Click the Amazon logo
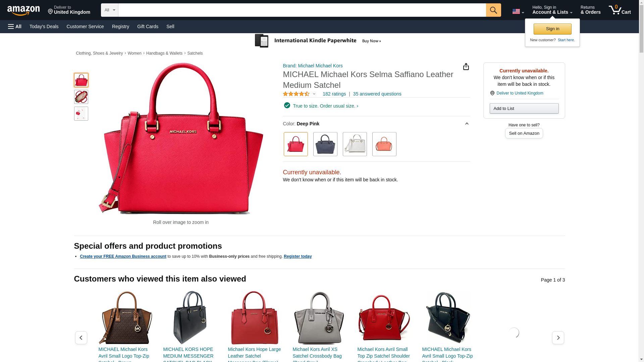 [23, 10]
